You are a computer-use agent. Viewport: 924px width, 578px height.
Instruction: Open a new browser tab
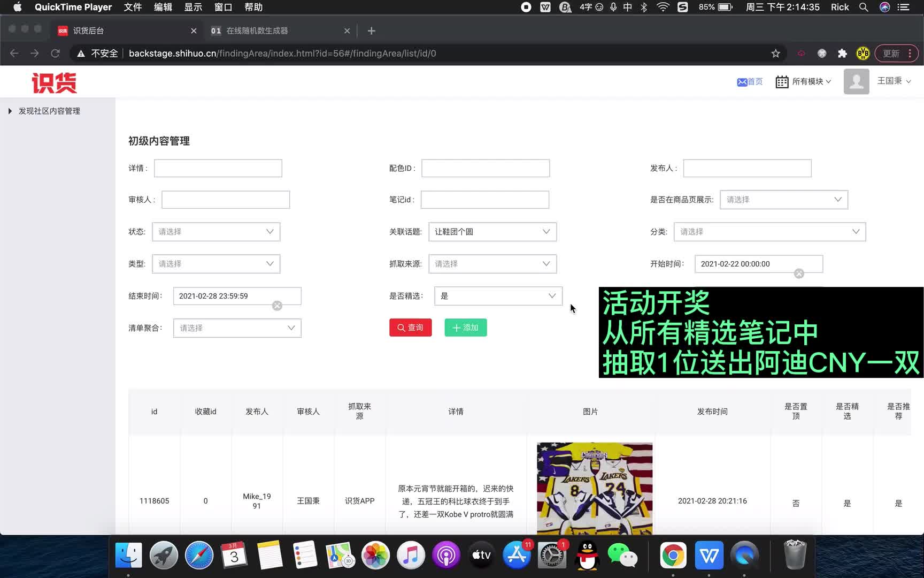[x=371, y=31]
